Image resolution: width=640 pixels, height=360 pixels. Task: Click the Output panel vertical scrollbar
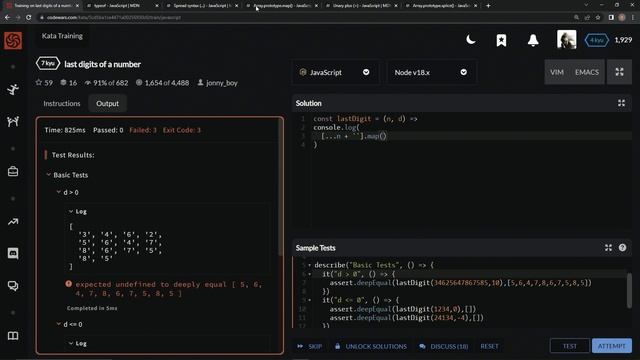pyautogui.click(x=280, y=188)
